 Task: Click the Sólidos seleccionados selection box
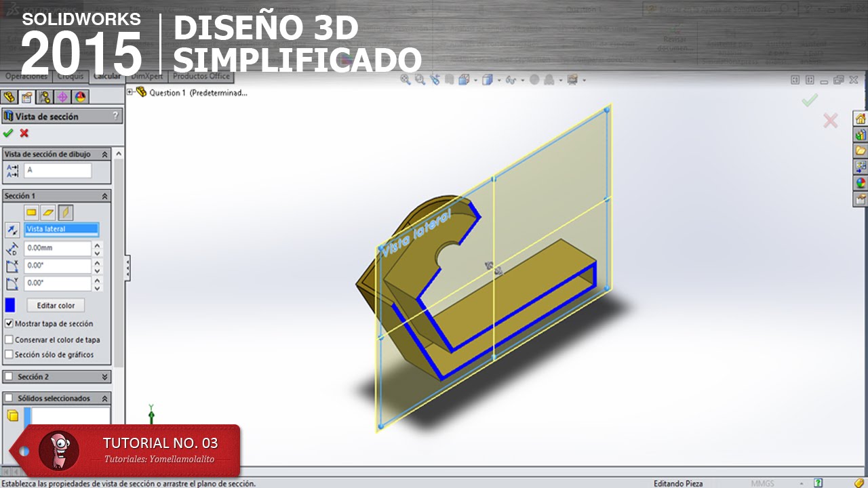[68, 415]
